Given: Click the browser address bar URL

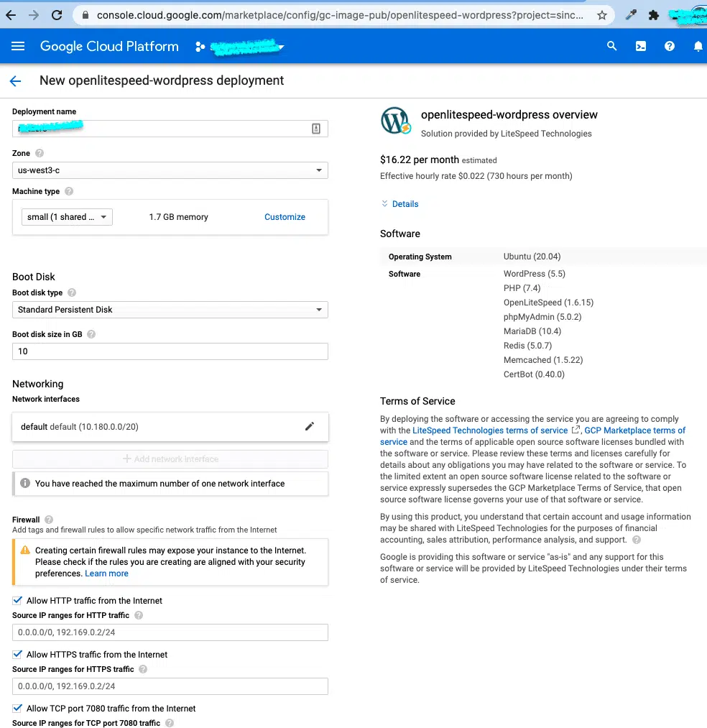Looking at the screenshot, I should tap(340, 15).
